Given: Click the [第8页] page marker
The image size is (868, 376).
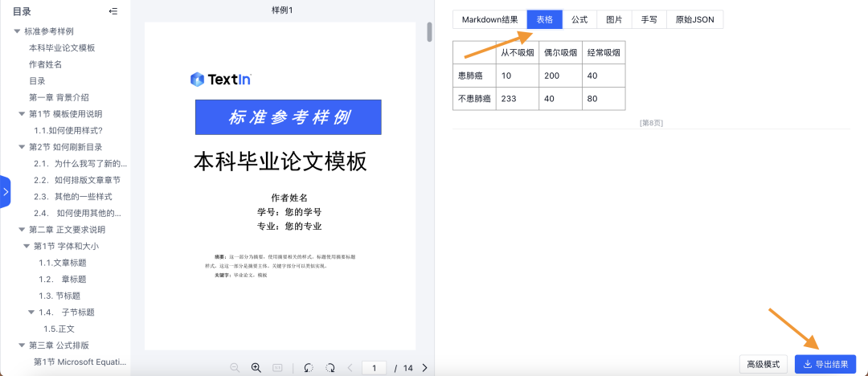Looking at the screenshot, I should tap(651, 123).
